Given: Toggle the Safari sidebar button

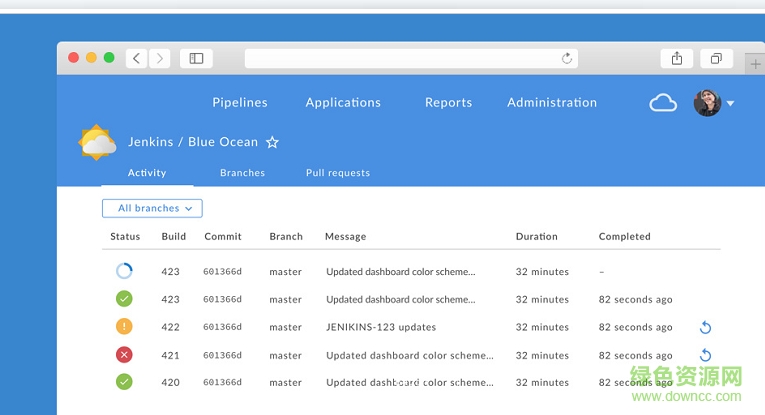Looking at the screenshot, I should point(196,59).
